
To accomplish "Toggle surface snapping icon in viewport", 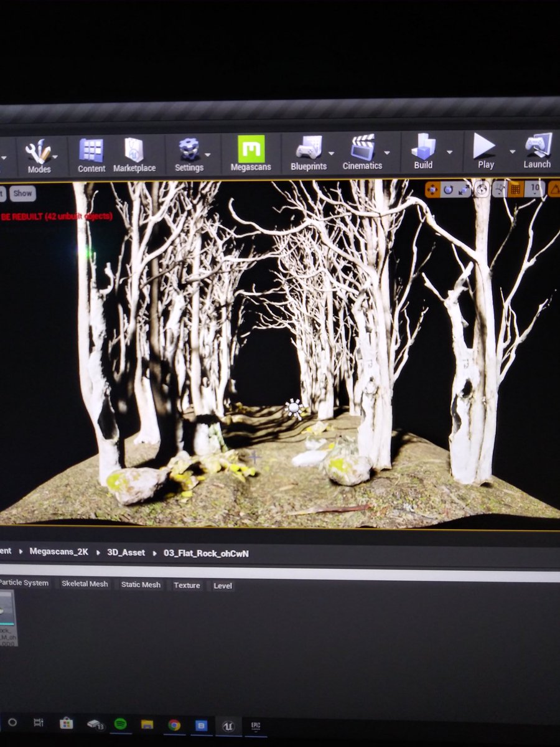I will (499, 189).
